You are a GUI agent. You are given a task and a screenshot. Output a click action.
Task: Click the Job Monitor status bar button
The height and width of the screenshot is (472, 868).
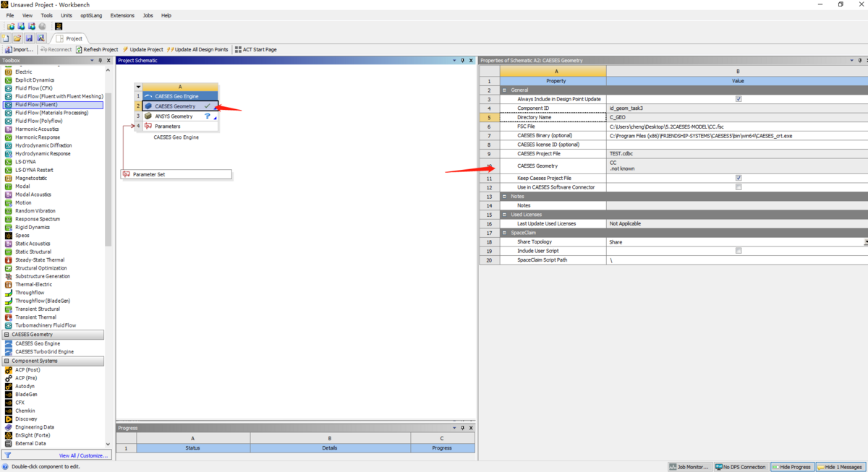(689, 467)
